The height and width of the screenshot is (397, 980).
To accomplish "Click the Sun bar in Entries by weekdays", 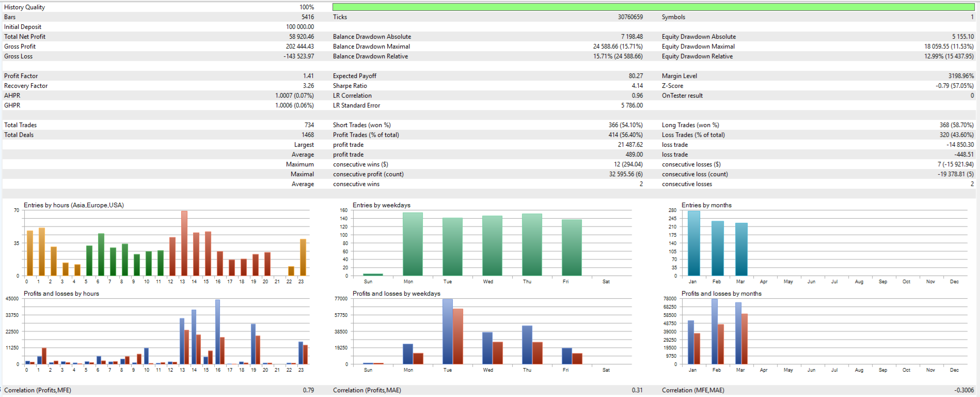I will pos(373,274).
